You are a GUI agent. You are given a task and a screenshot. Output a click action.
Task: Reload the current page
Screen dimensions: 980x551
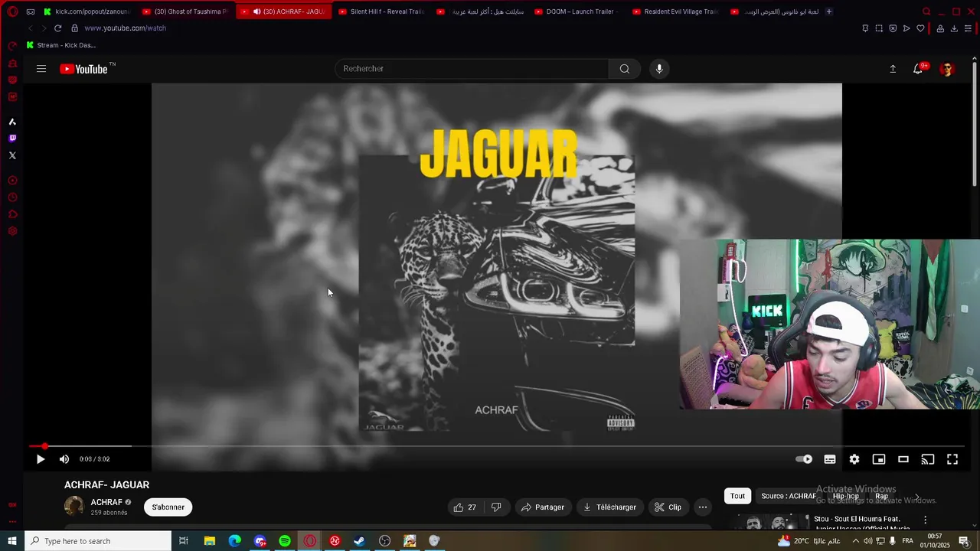click(57, 28)
